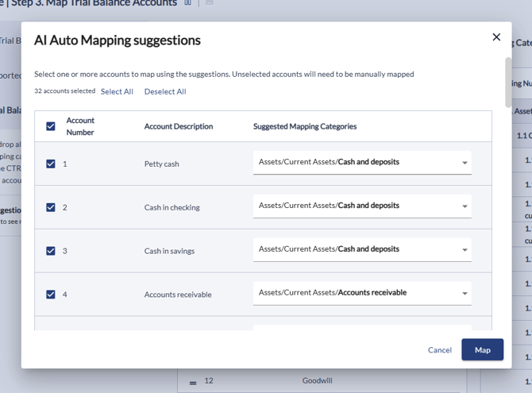Expand the Cash in checking category dropdown

pyautogui.click(x=362, y=206)
